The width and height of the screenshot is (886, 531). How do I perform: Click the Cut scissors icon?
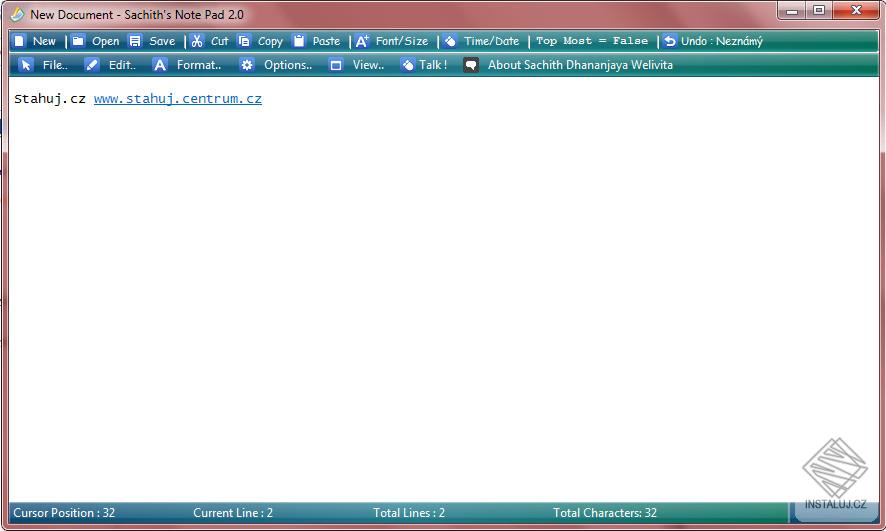tap(197, 41)
